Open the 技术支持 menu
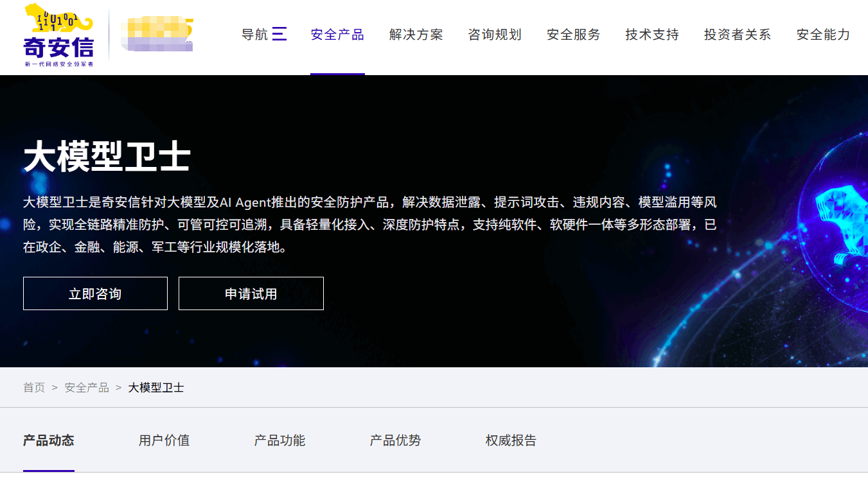Screen dimensions: 868x488 (652, 35)
